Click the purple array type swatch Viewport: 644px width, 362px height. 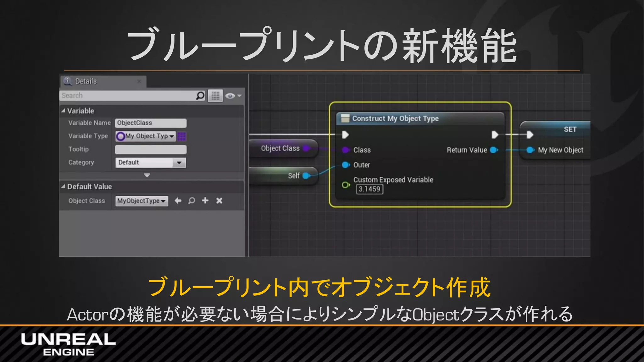(x=182, y=136)
